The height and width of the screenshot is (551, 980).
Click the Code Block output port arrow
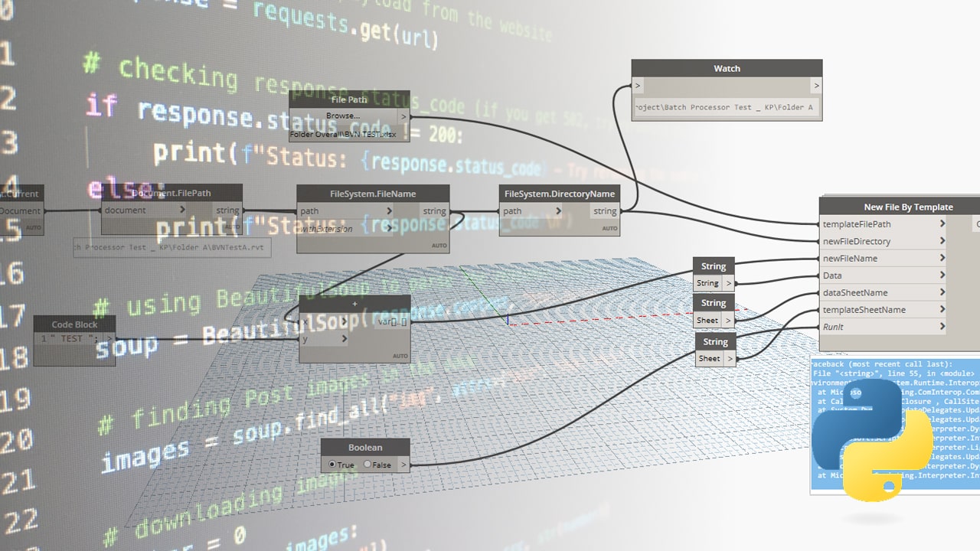pos(109,338)
